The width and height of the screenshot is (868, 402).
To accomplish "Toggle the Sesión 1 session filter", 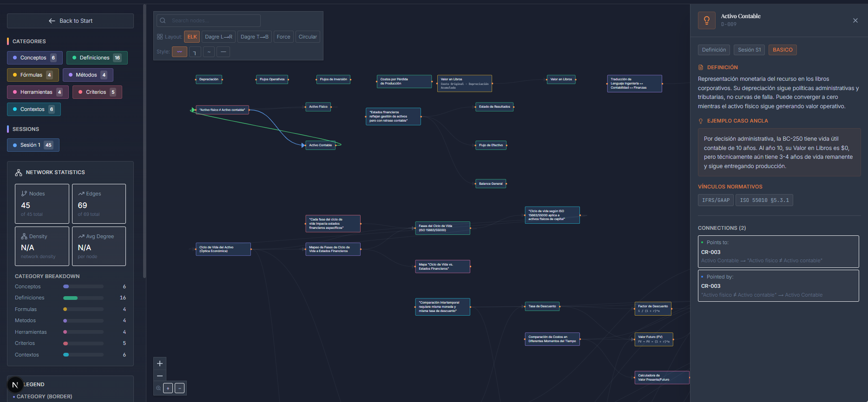I will tap(33, 145).
